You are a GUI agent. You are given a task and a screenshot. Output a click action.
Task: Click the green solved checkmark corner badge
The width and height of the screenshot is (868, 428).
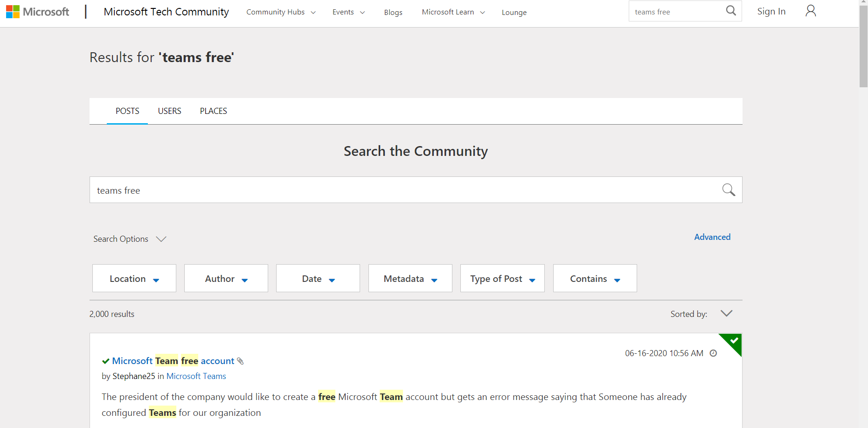[732, 343]
